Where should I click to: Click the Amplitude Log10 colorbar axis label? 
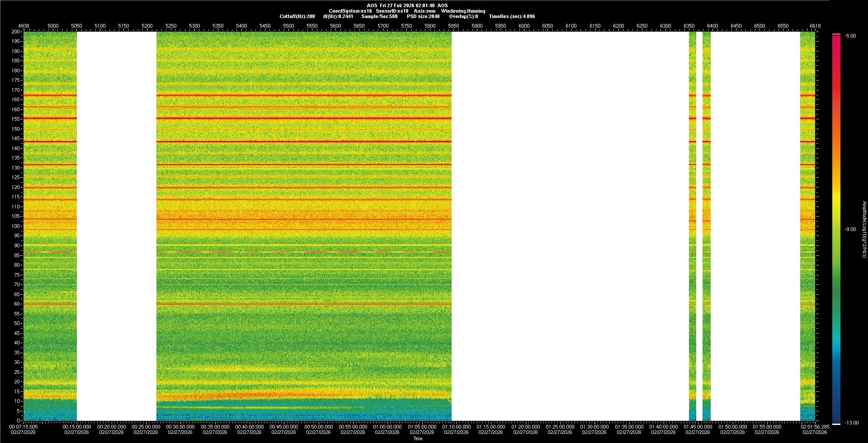point(864,229)
